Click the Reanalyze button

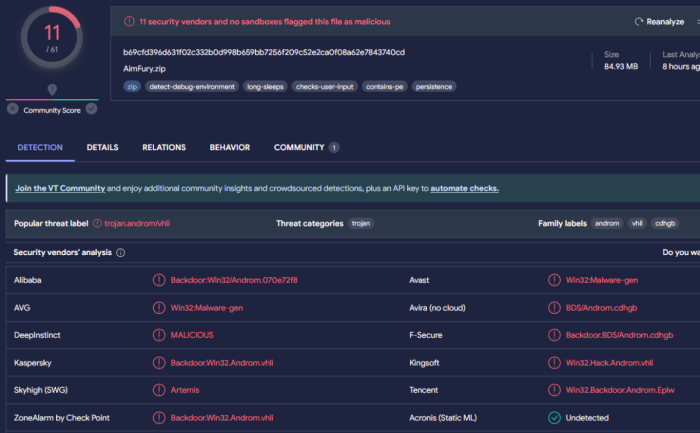pyautogui.click(x=659, y=21)
